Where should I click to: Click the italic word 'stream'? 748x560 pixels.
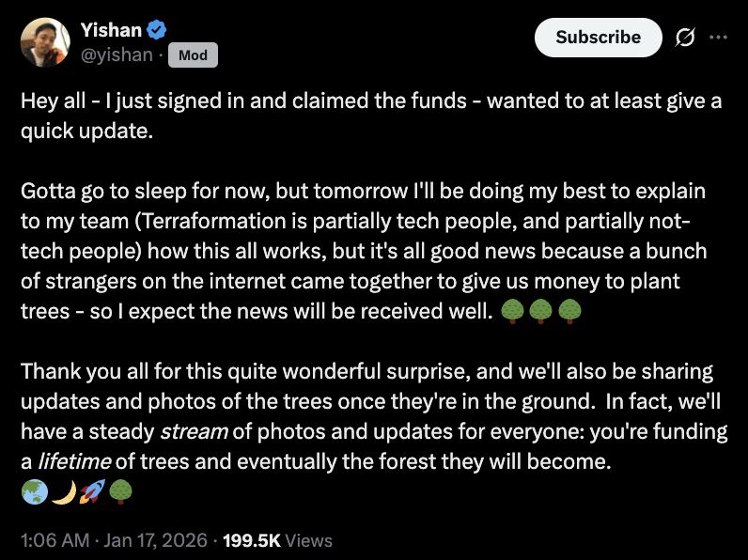pos(194,432)
